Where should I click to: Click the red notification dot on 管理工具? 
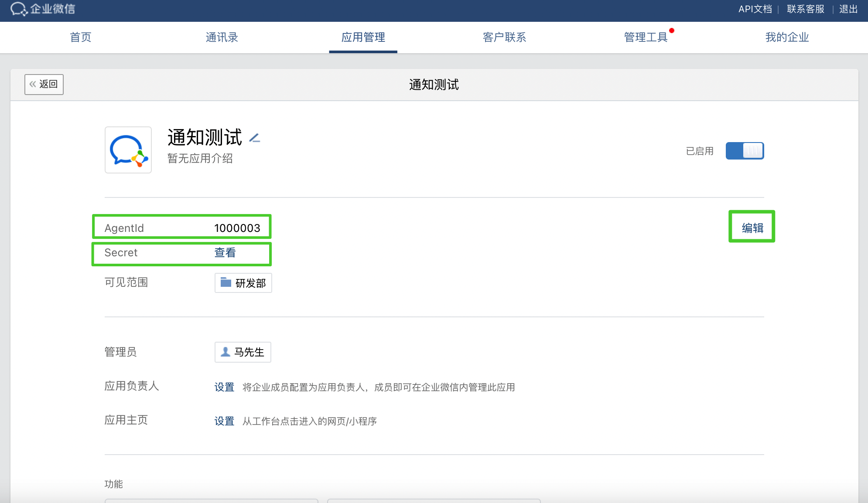pyautogui.click(x=672, y=31)
